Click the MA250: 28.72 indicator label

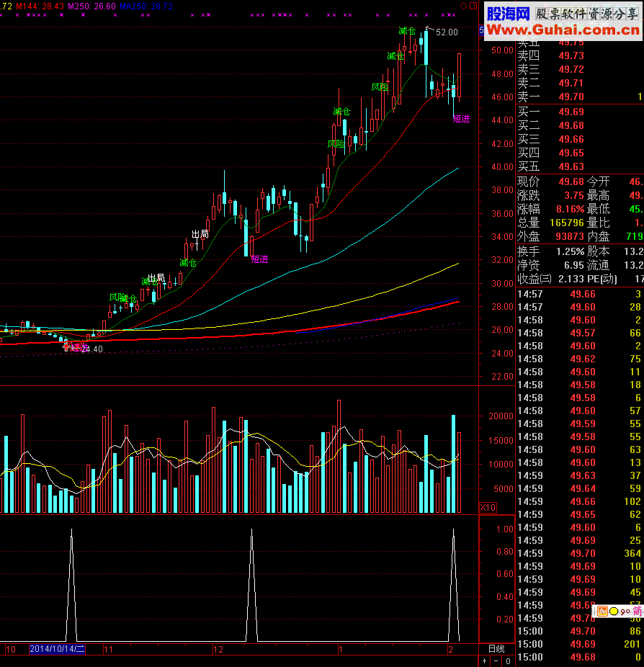pos(146,6)
